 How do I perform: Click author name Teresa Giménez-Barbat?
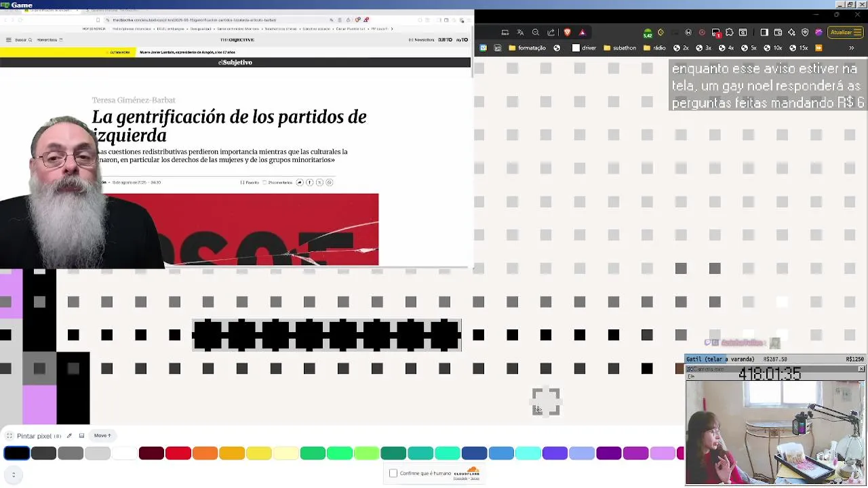[134, 100]
